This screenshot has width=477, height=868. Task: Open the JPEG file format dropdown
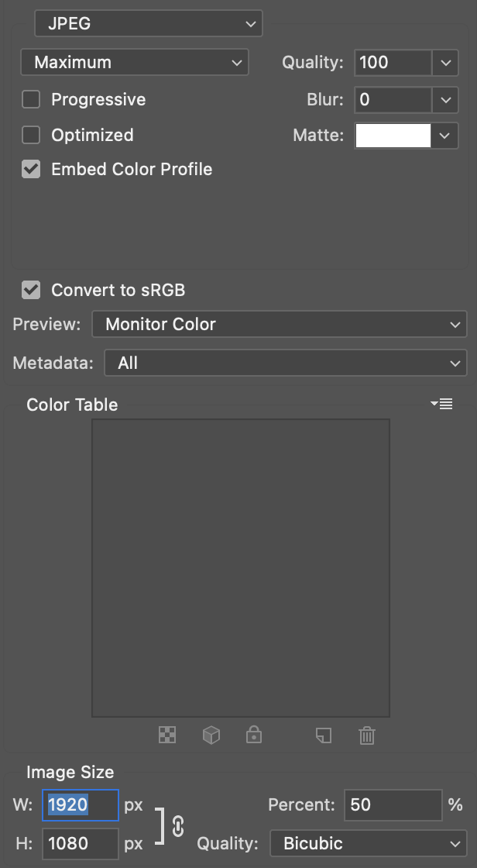pos(149,23)
